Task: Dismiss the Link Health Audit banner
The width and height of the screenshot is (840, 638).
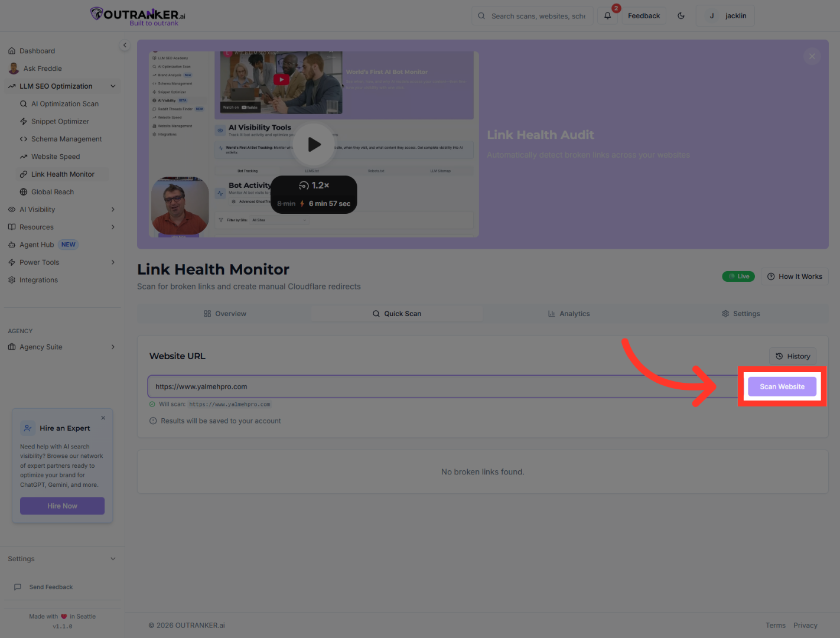Action: (812, 57)
